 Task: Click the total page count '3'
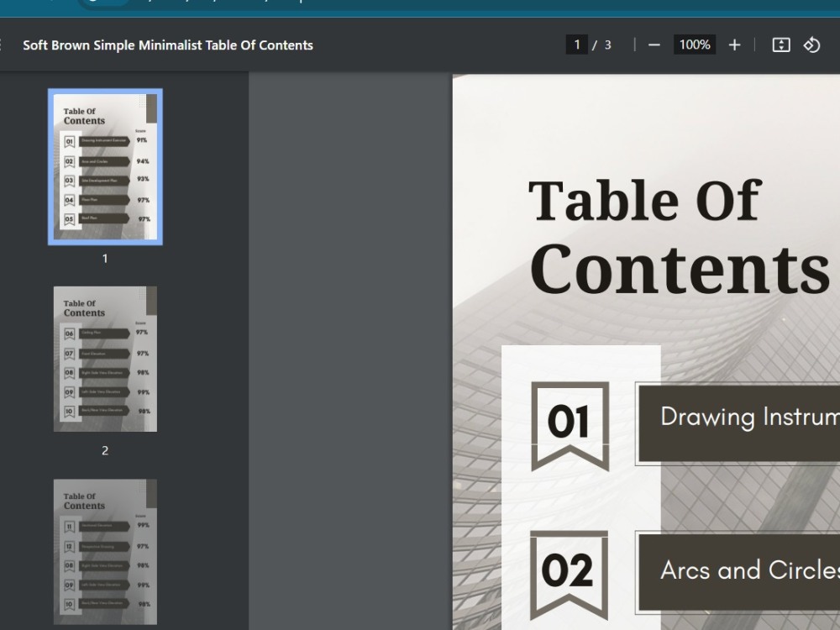607,45
